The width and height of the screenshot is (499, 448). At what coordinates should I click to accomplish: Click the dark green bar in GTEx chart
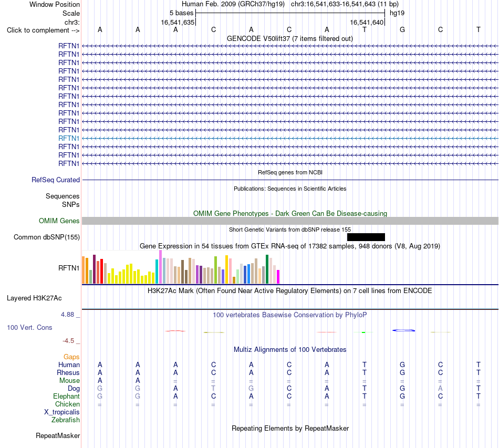(x=267, y=269)
